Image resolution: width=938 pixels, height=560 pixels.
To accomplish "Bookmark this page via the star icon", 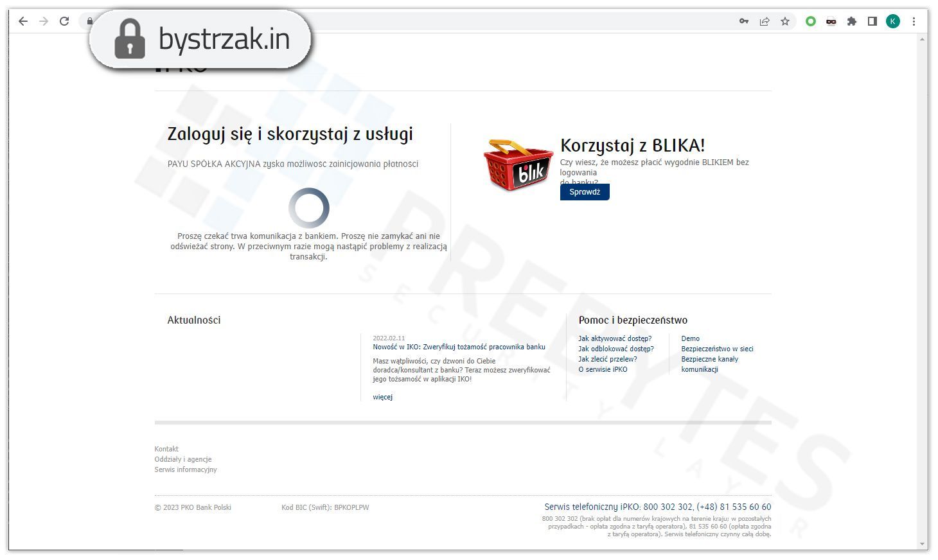I will pos(784,21).
